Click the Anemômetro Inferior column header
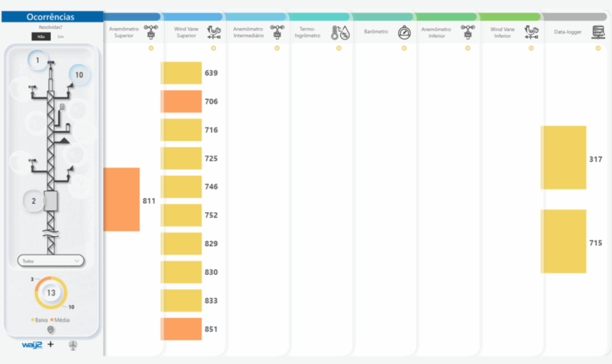 [x=433, y=32]
